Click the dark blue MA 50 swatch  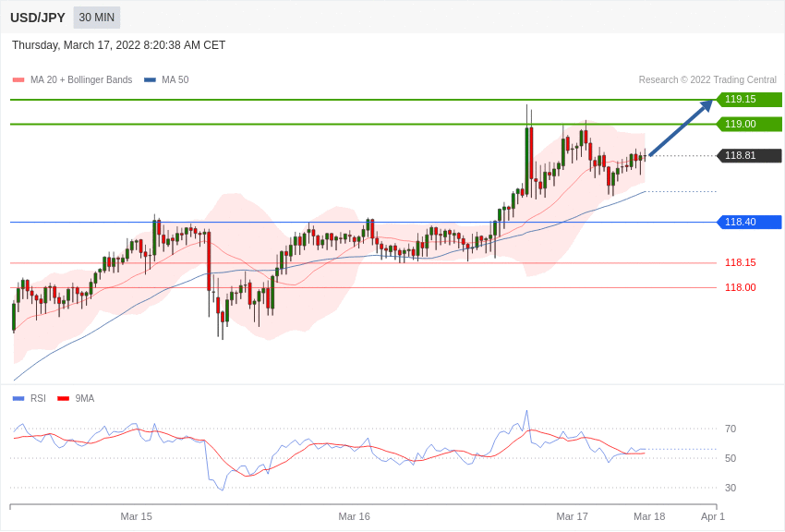coord(150,79)
